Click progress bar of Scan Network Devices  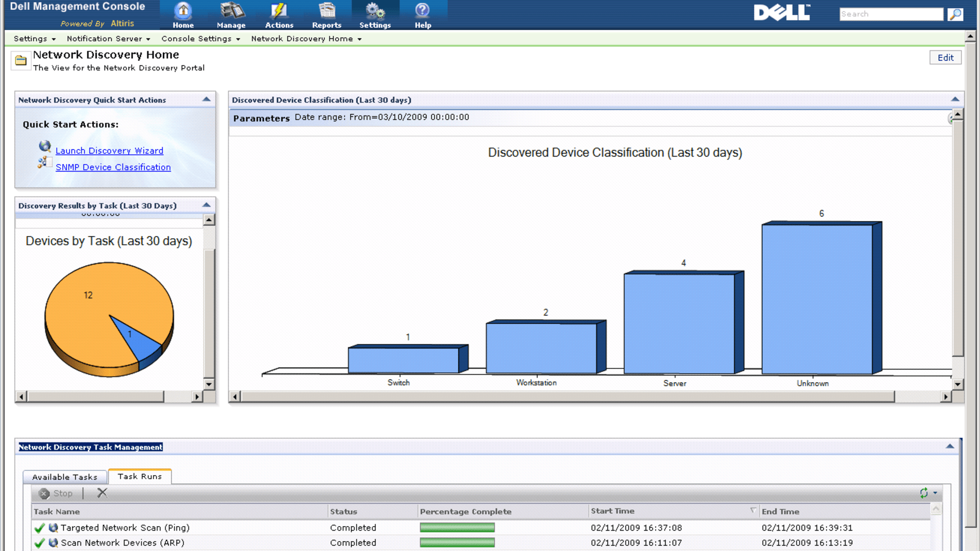457,543
